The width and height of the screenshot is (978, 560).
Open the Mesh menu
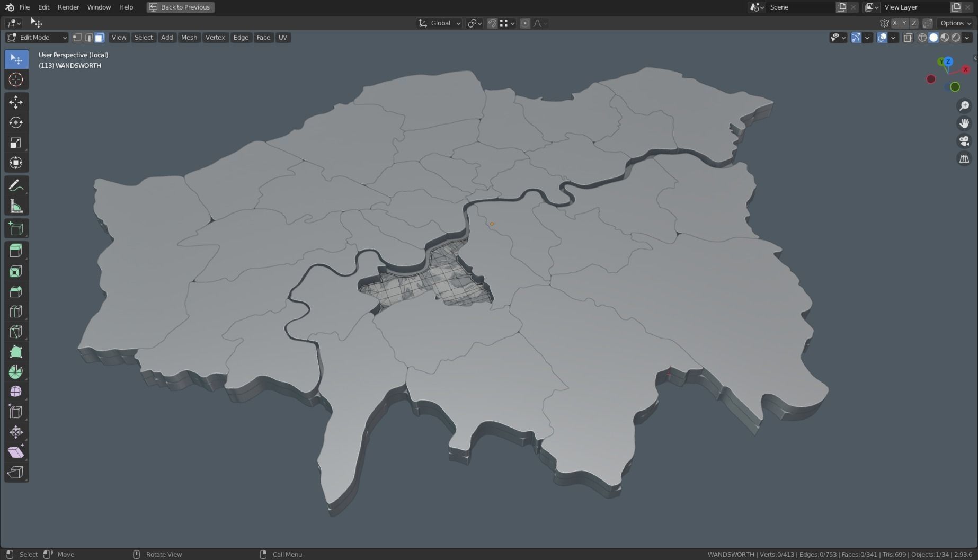[189, 38]
